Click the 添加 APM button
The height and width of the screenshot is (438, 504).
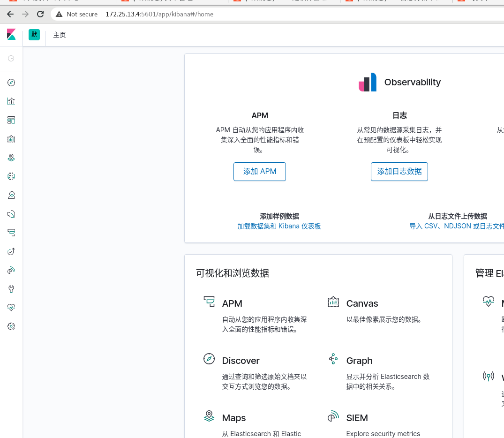pos(260,172)
